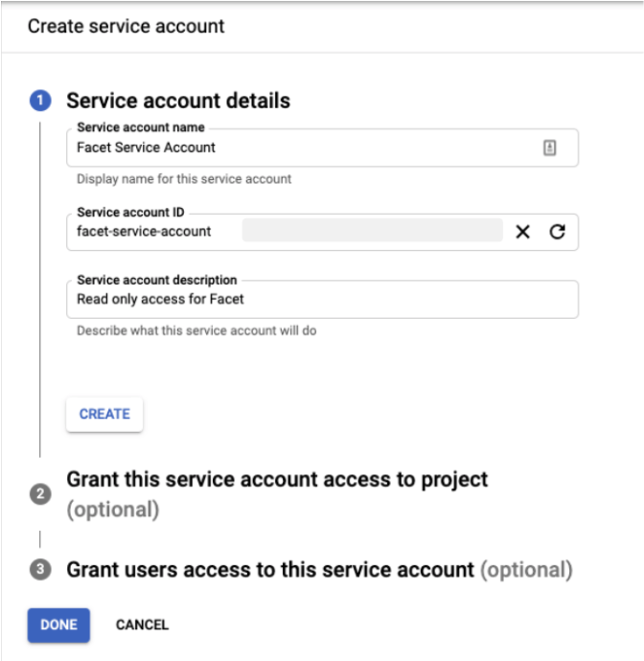
Task: Click 'Display name for this service account' hint
Action: tap(184, 179)
